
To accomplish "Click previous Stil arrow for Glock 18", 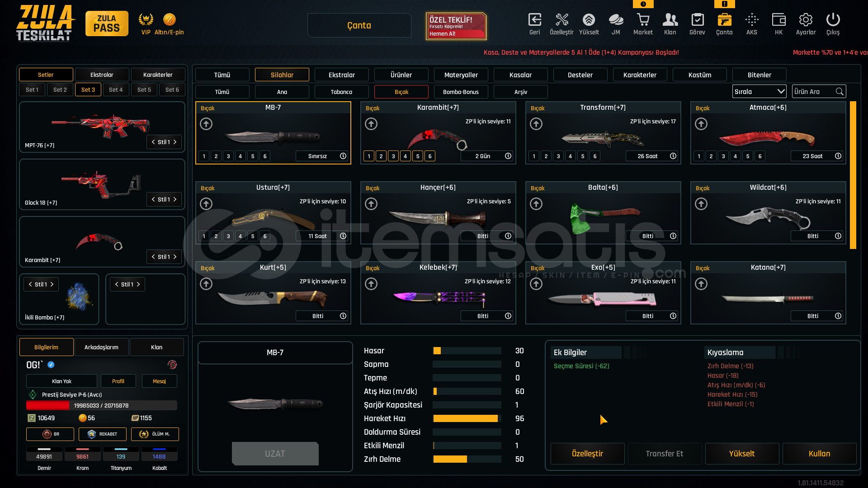I will click(153, 199).
